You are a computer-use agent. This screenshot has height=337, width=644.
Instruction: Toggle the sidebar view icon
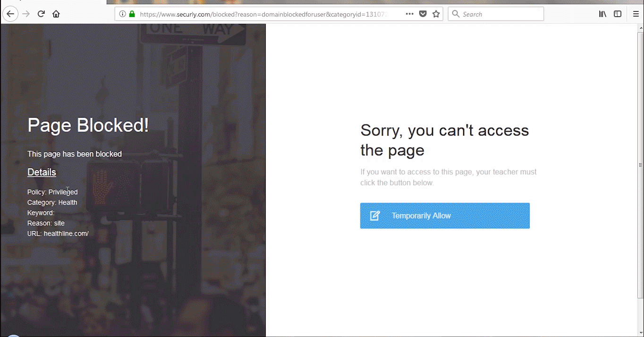pyautogui.click(x=618, y=14)
